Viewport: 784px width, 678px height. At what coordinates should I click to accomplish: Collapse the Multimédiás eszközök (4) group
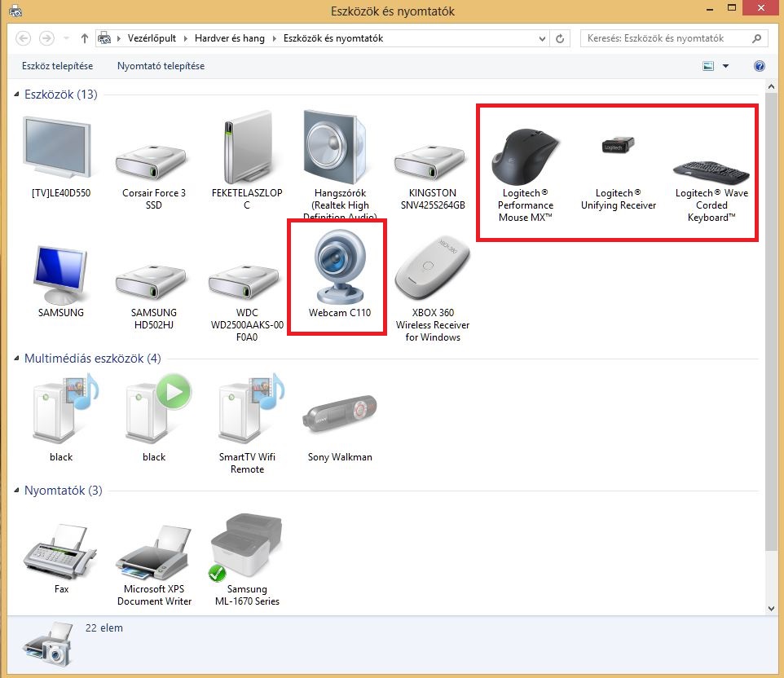pyautogui.click(x=16, y=359)
